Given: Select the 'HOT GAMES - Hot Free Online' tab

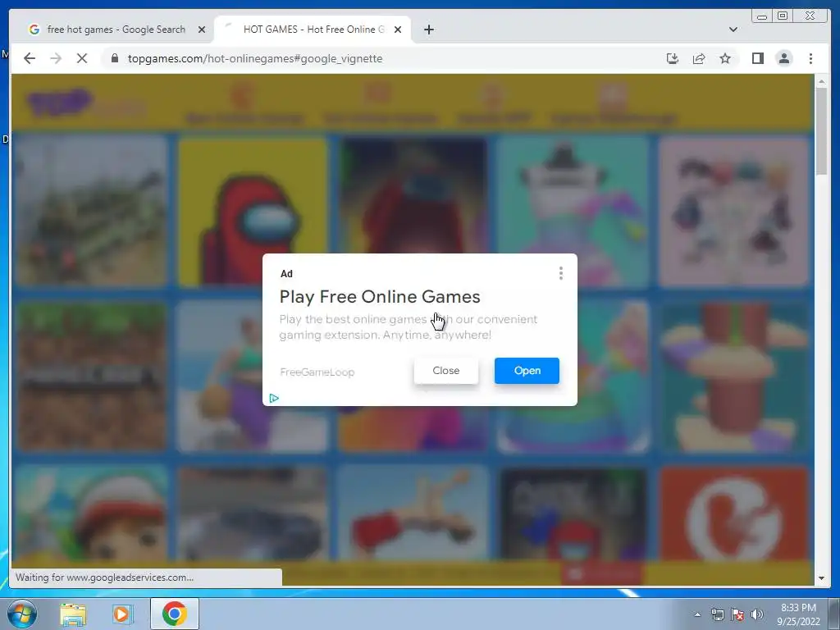Looking at the screenshot, I should 313,30.
